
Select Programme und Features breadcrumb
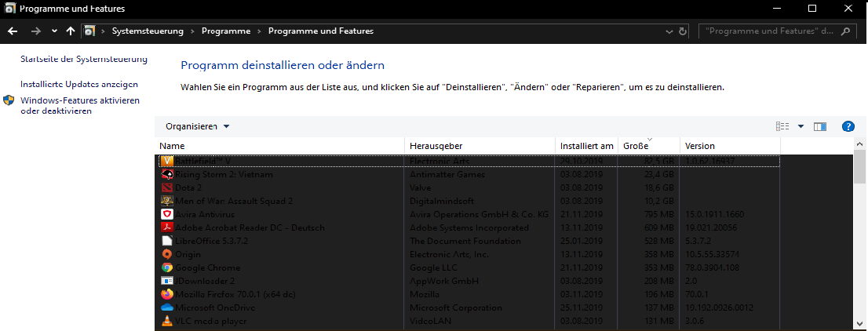pyautogui.click(x=321, y=31)
